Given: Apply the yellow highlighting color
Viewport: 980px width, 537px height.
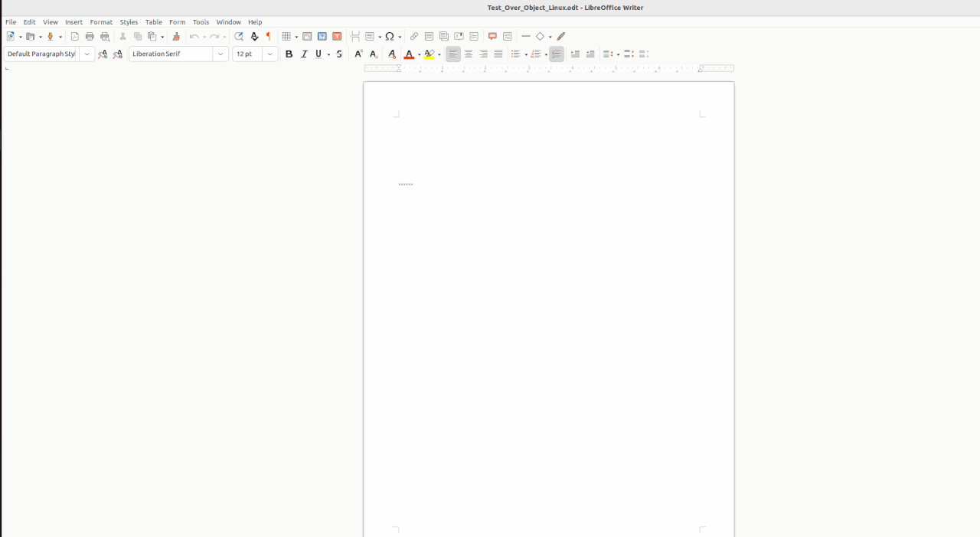Looking at the screenshot, I should point(430,54).
